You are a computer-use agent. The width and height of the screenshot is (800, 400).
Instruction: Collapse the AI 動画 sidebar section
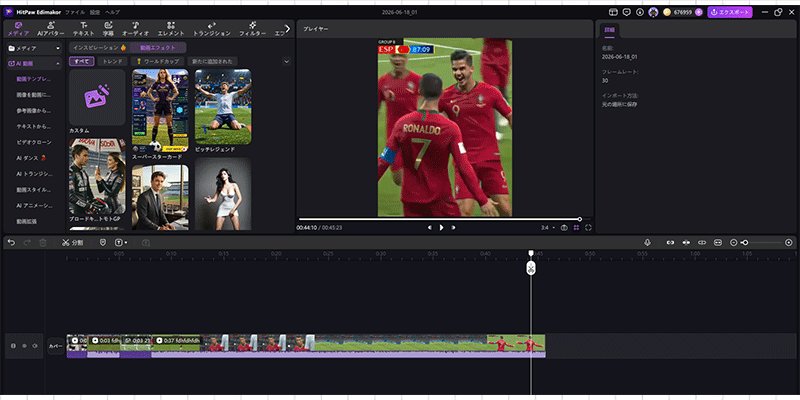pos(34,64)
